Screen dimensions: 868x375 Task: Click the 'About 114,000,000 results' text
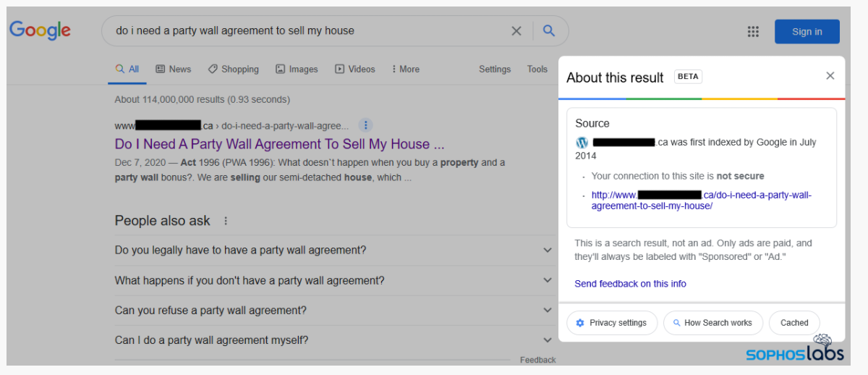202,99
